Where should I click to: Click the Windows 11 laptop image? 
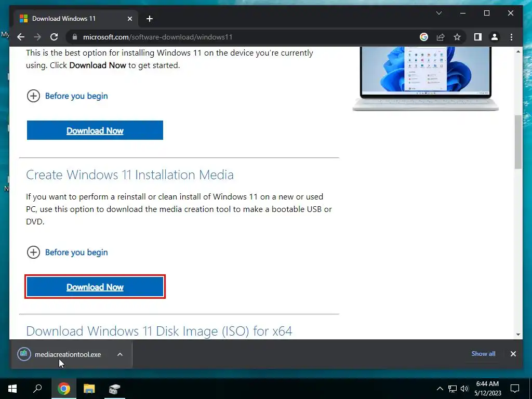tap(425, 79)
